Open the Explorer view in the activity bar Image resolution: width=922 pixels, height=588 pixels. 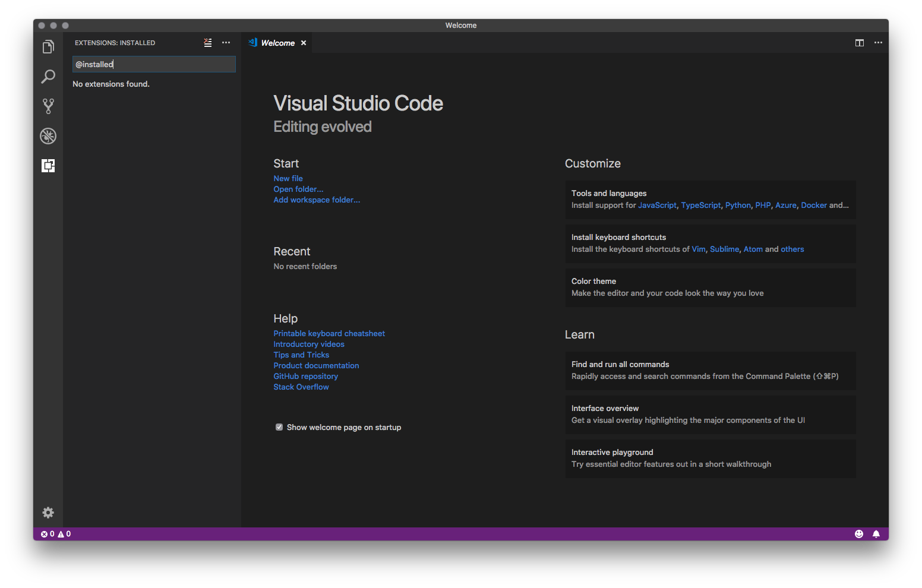pos(48,46)
